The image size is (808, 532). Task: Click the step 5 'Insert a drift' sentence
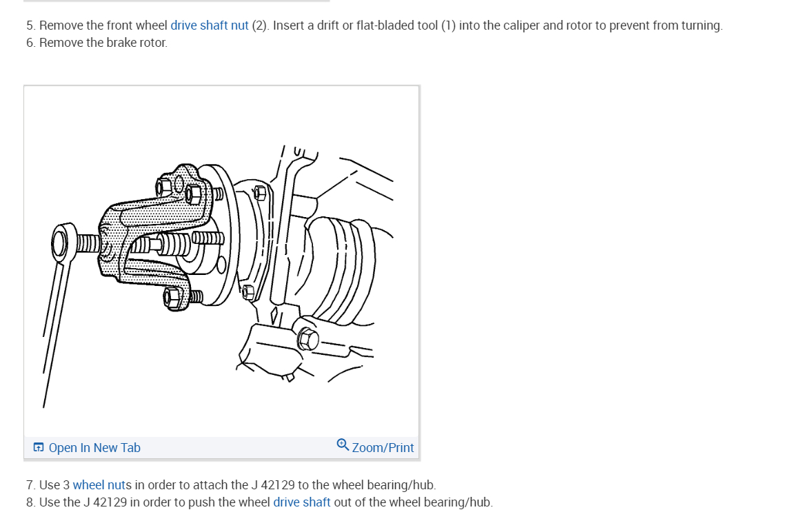(498, 25)
